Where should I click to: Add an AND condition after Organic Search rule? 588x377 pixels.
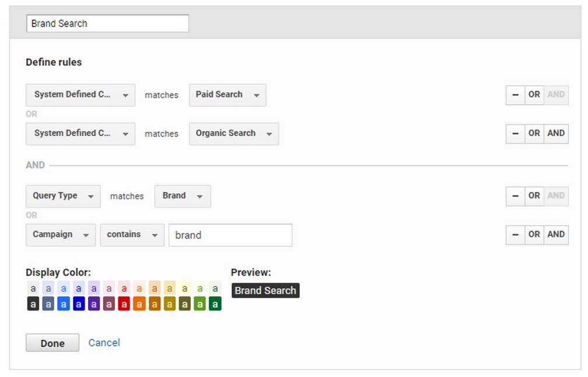tap(556, 134)
